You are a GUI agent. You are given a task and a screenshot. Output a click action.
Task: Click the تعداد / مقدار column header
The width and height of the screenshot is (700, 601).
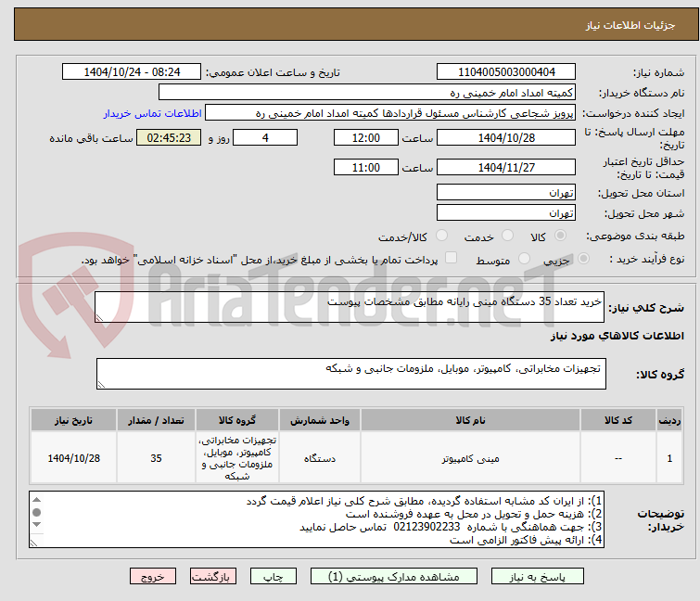click(x=156, y=420)
